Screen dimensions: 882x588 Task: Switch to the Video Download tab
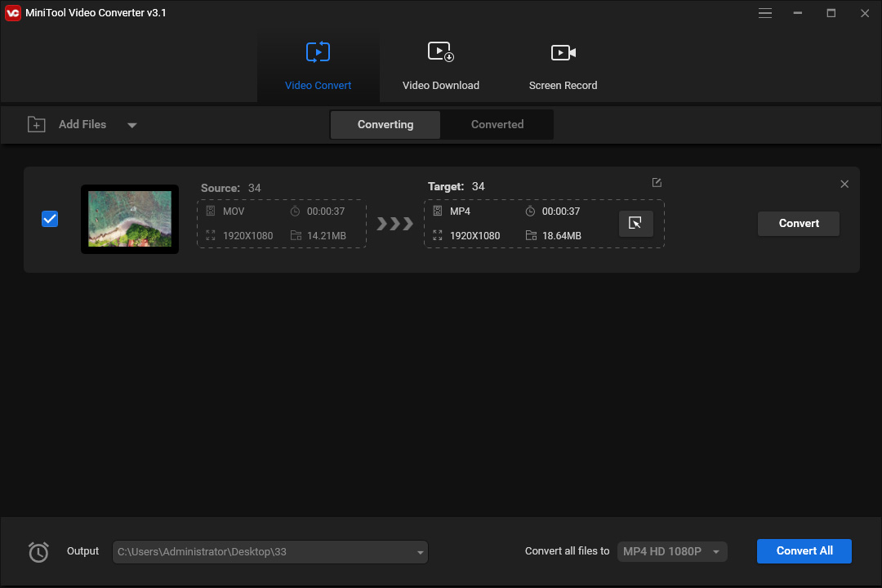[440, 66]
